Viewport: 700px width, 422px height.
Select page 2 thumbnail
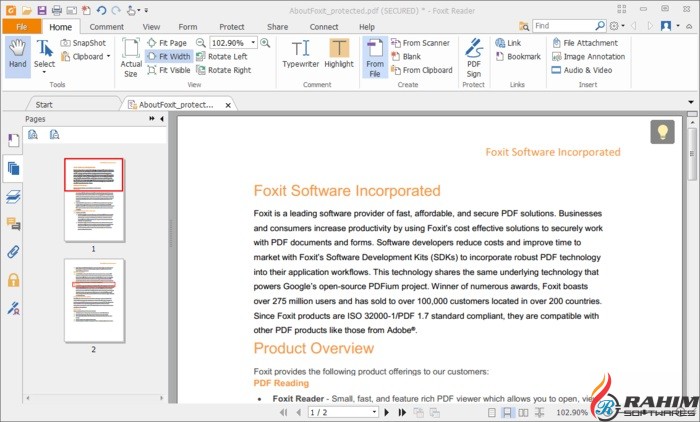[94, 300]
